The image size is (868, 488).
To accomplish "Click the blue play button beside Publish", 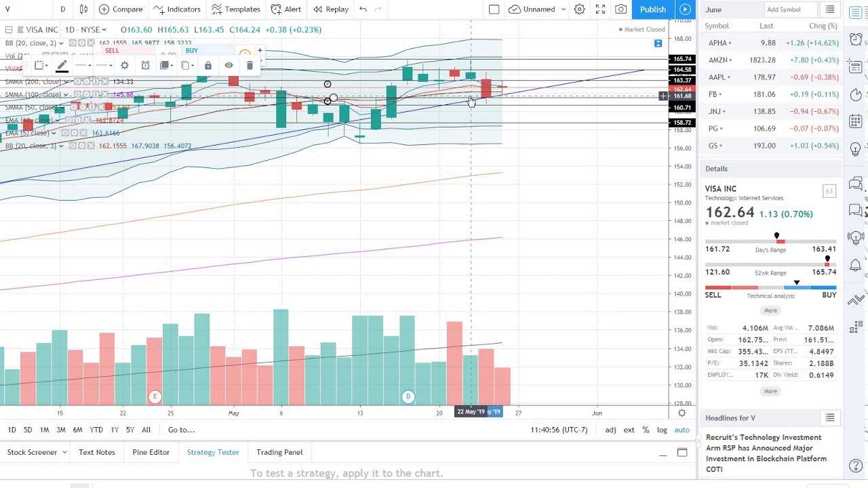I will coord(686,9).
